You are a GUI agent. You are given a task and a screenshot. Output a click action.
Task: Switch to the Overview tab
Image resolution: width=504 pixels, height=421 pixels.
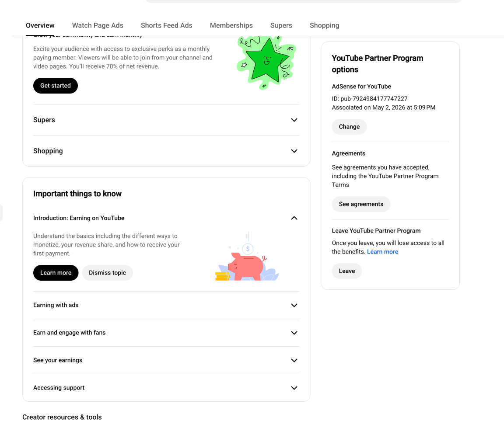(40, 25)
